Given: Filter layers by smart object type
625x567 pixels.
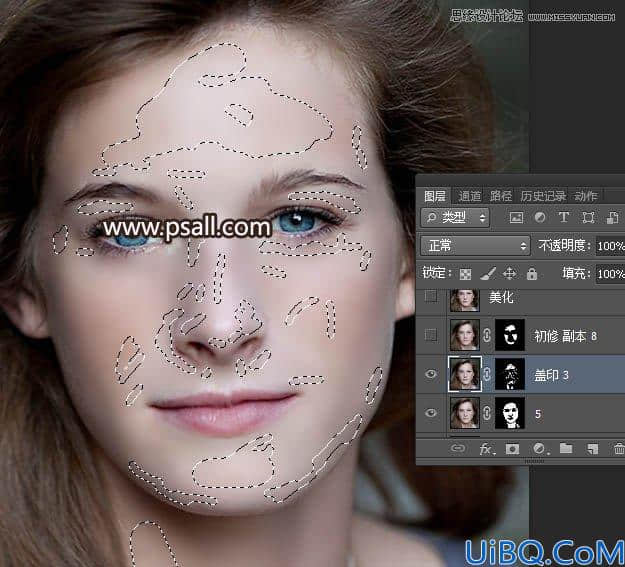Looking at the screenshot, I should (612, 217).
